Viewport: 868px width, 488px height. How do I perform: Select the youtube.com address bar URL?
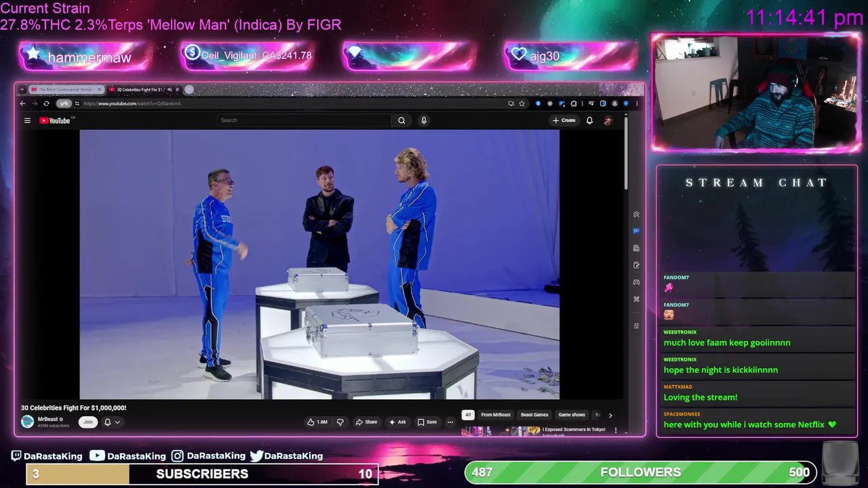(132, 104)
